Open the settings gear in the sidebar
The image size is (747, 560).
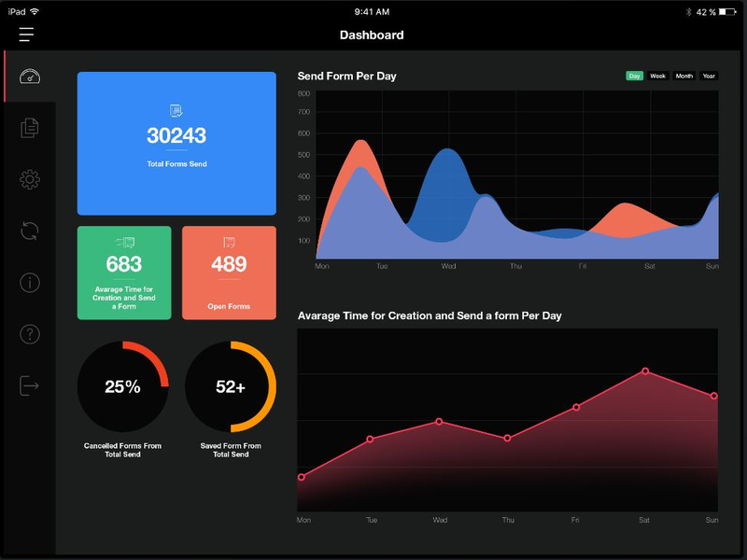tap(28, 179)
